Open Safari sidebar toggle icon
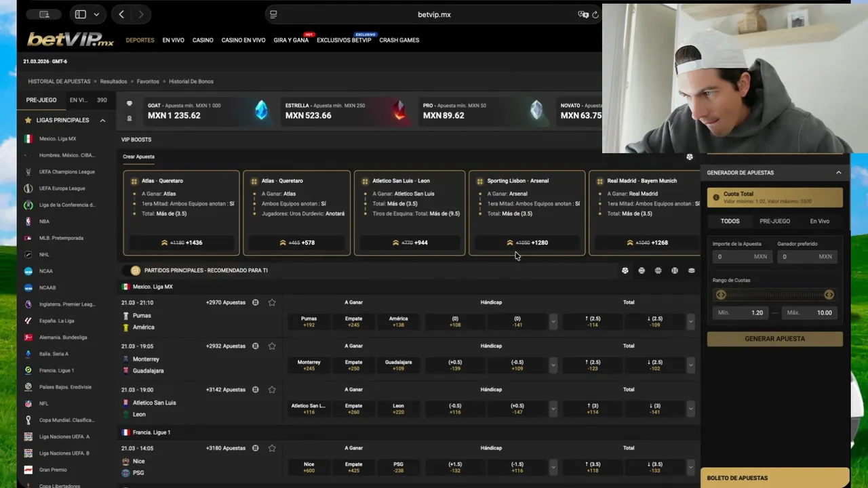 click(x=80, y=14)
